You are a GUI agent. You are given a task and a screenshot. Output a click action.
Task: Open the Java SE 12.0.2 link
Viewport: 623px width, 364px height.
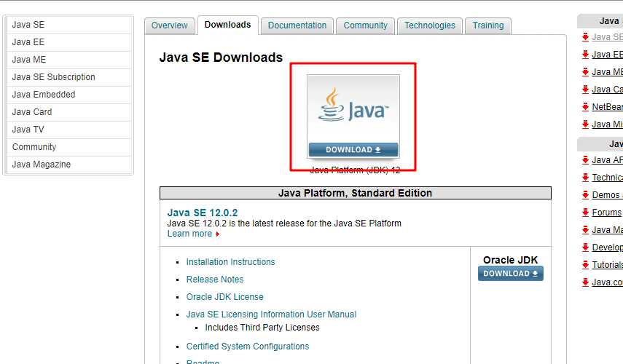pyautogui.click(x=203, y=213)
